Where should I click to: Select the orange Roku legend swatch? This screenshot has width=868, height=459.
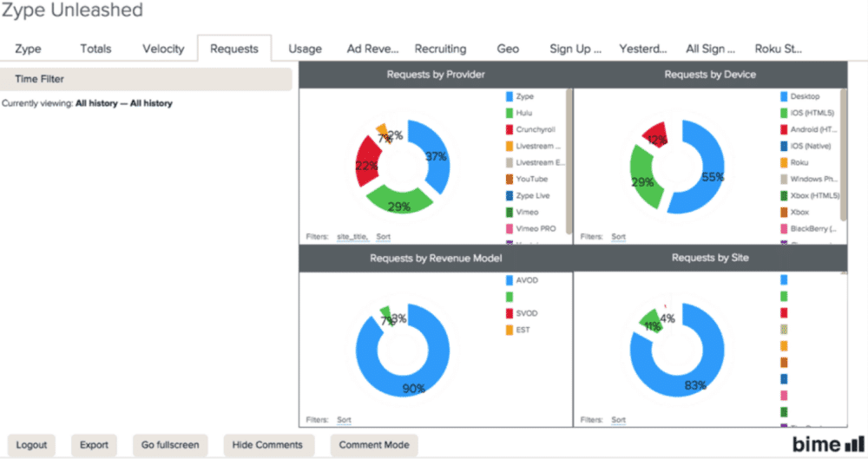(784, 163)
